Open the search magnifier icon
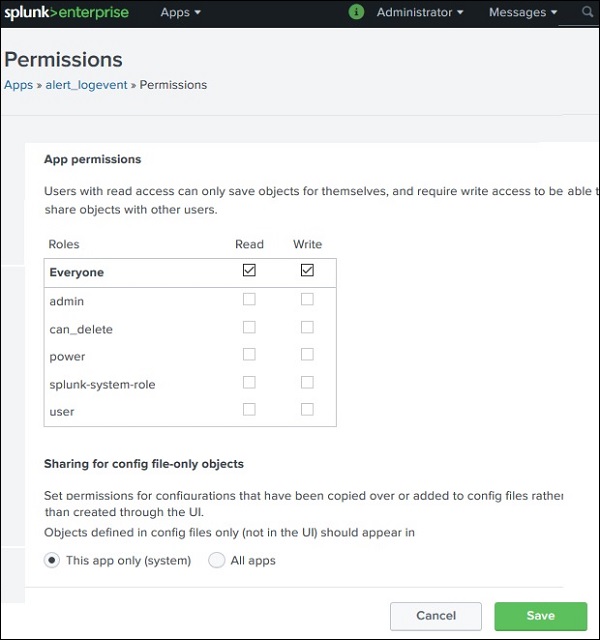600x640 pixels. point(587,12)
